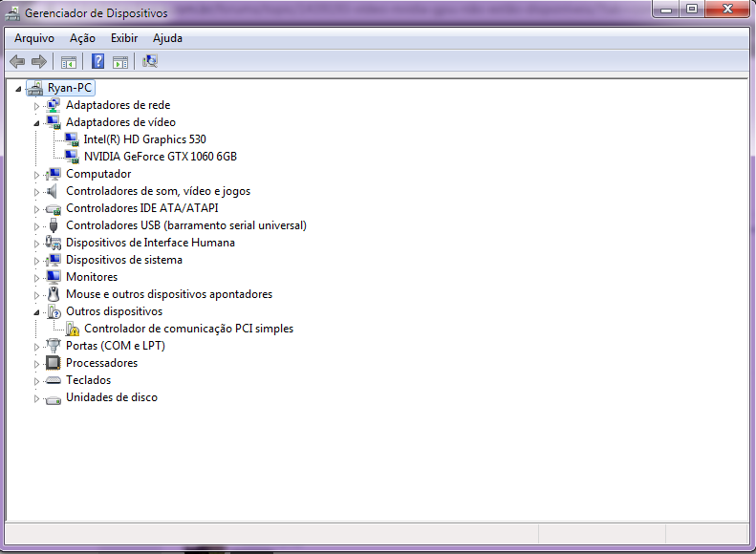The height and width of the screenshot is (554, 756).
Task: Click the Device Manager title bar icon
Action: click(x=12, y=13)
